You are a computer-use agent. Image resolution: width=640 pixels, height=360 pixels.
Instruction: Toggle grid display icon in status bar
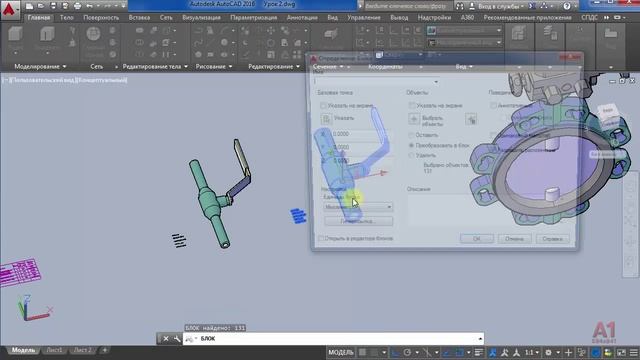pyautogui.click(x=362, y=352)
